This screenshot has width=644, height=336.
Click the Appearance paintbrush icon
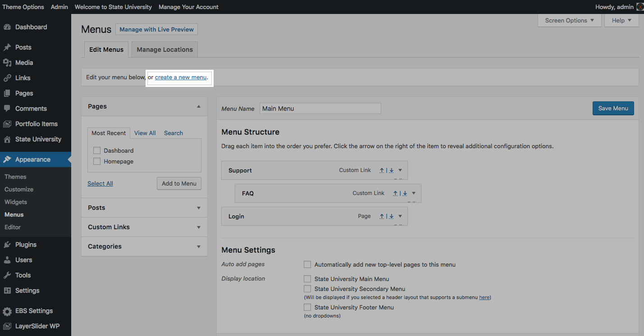click(x=7, y=159)
